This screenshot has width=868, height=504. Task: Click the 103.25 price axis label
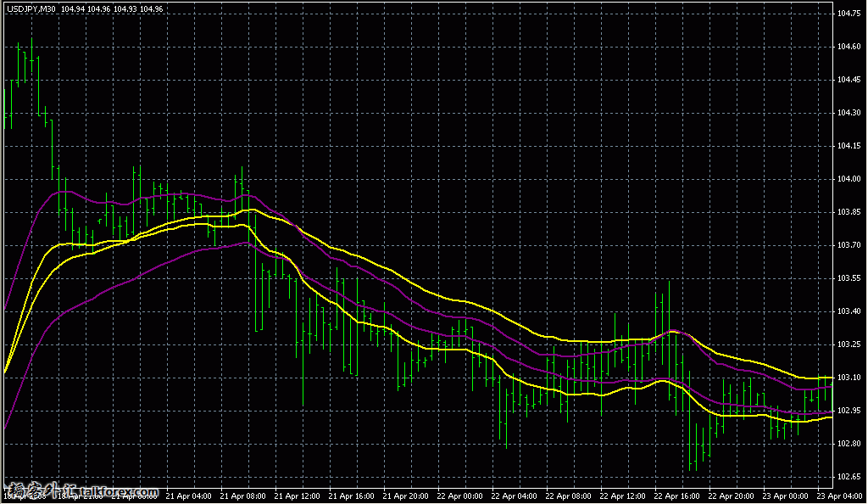click(849, 344)
